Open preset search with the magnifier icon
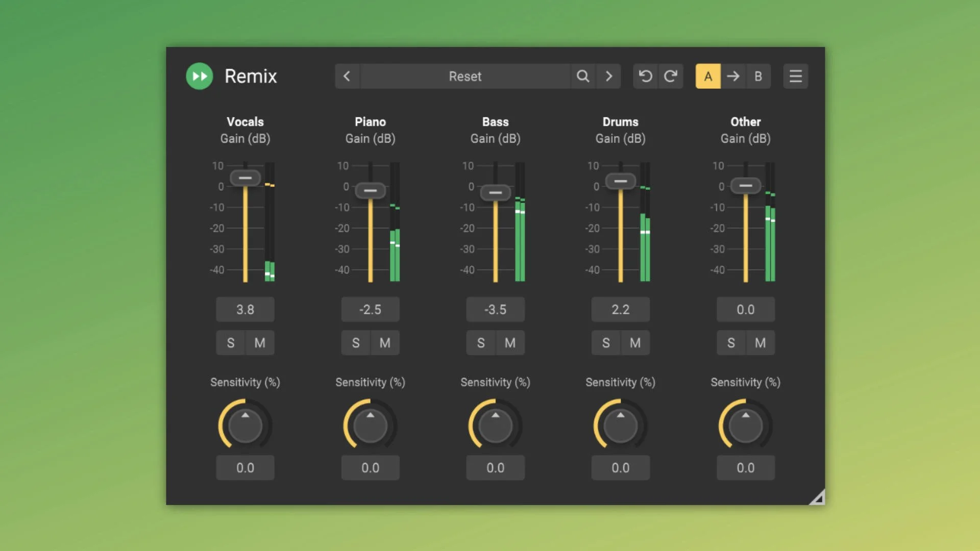 583,76
